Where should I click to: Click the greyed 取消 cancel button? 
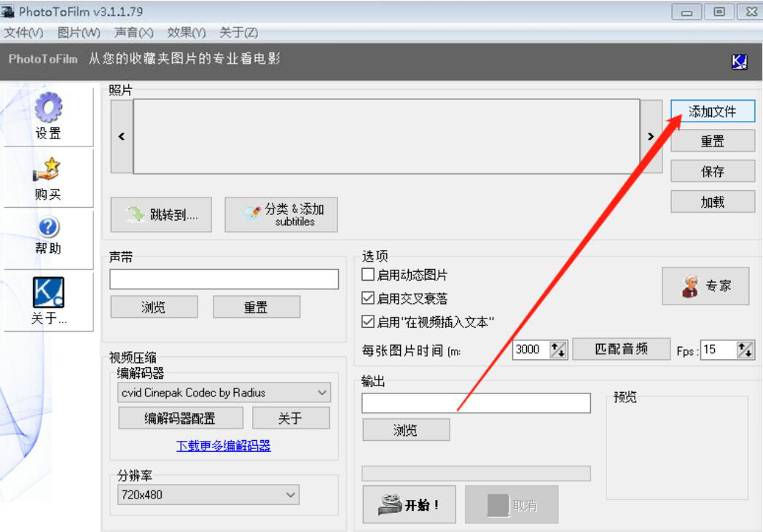click(512, 505)
